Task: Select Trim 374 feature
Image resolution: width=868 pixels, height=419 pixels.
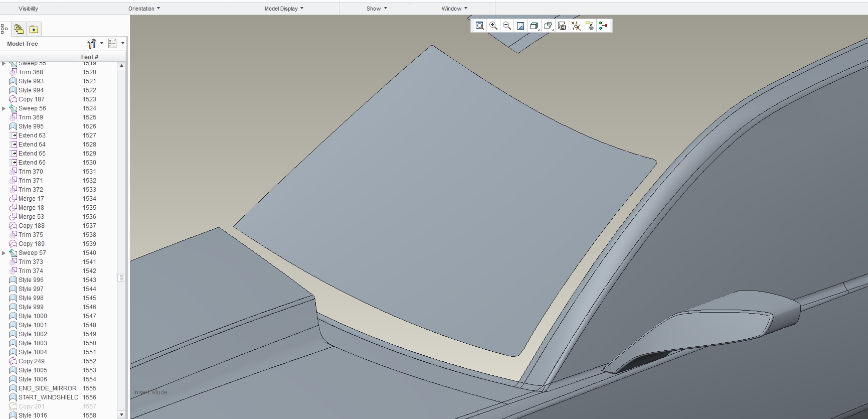Action: coord(31,271)
